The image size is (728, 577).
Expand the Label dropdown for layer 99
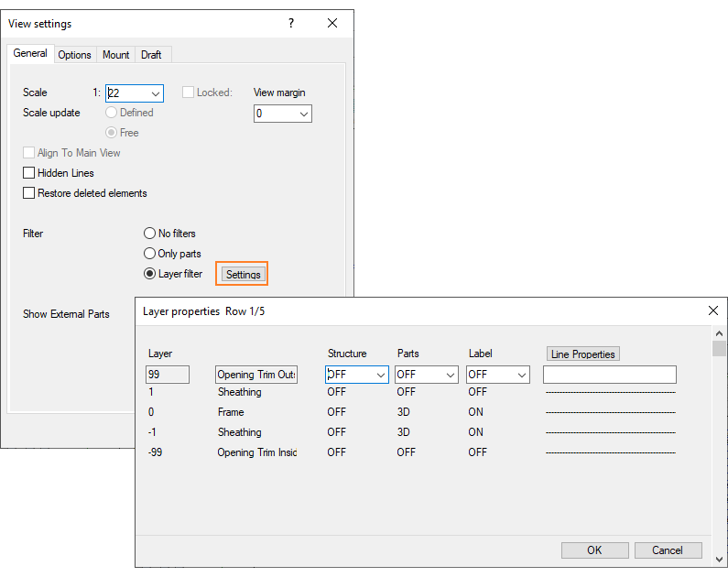pos(521,375)
